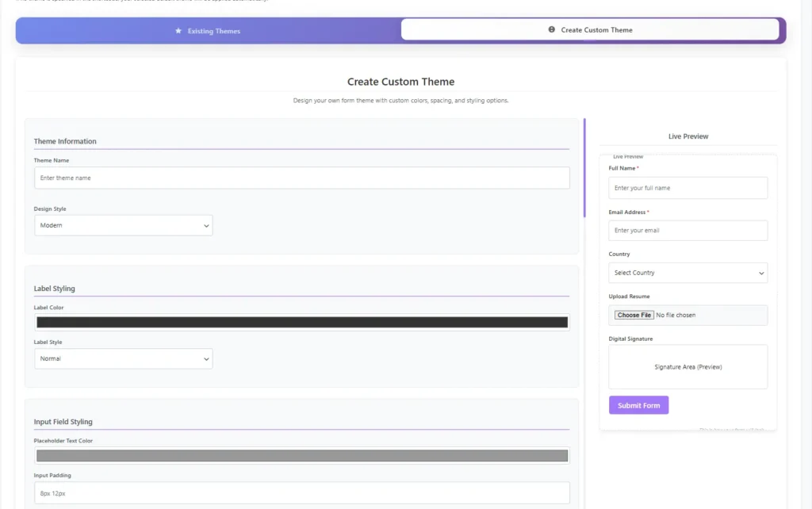Image resolution: width=812 pixels, height=509 pixels.
Task: Click the Design Style dropdown chevron
Action: [x=206, y=225]
